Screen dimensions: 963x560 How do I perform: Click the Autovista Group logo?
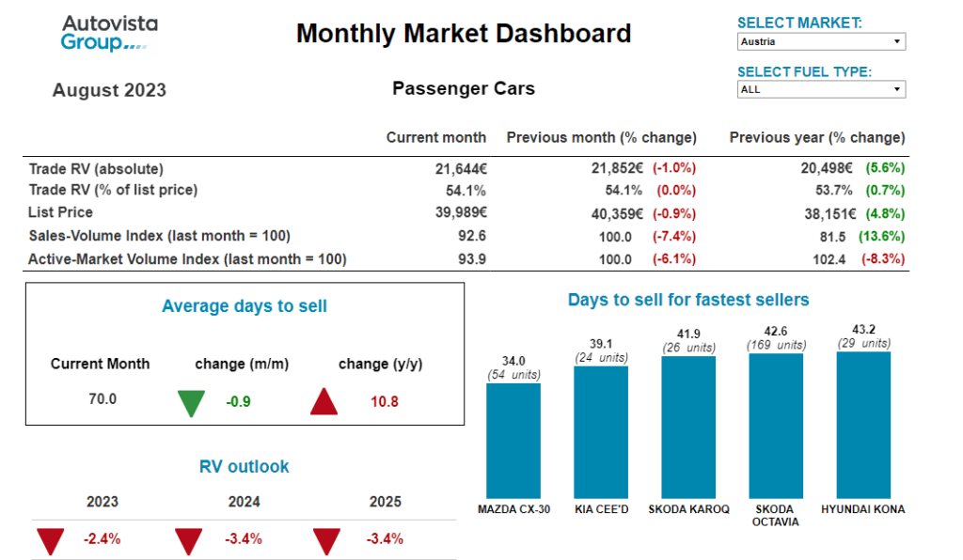click(x=109, y=34)
